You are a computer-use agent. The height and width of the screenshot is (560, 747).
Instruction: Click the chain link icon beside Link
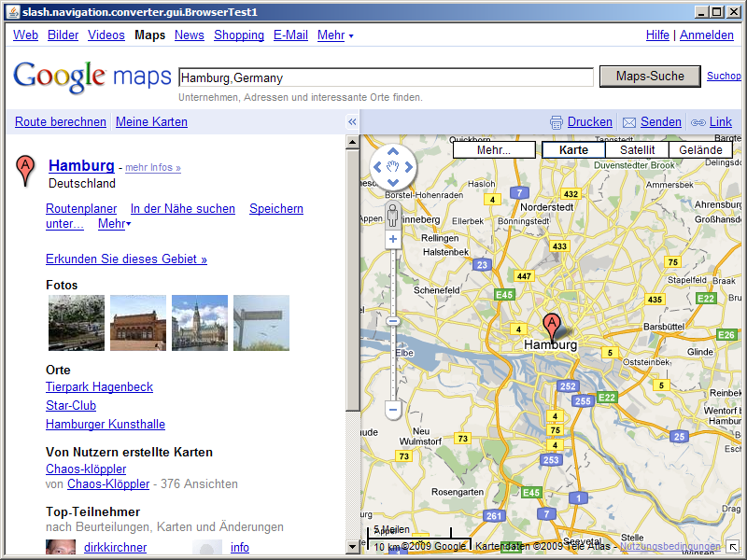pyautogui.click(x=698, y=122)
